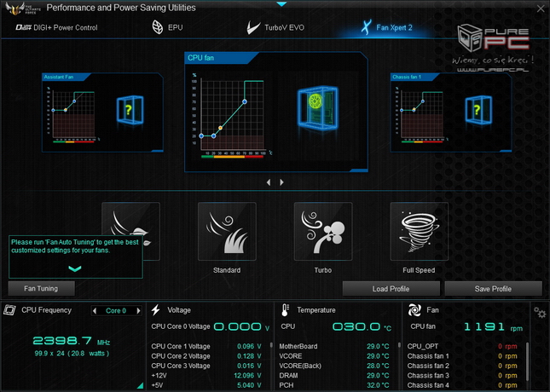
Task: Close the utilities window
Action: pyautogui.click(x=541, y=9)
